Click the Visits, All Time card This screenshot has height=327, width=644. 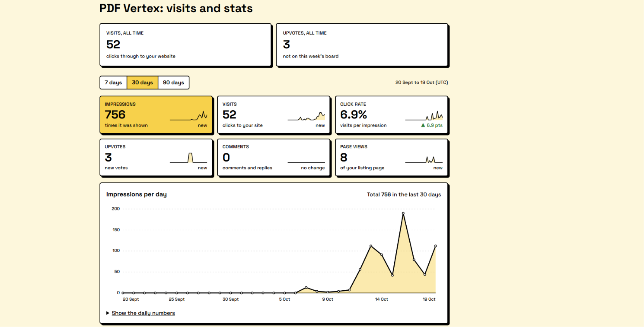pos(185,45)
